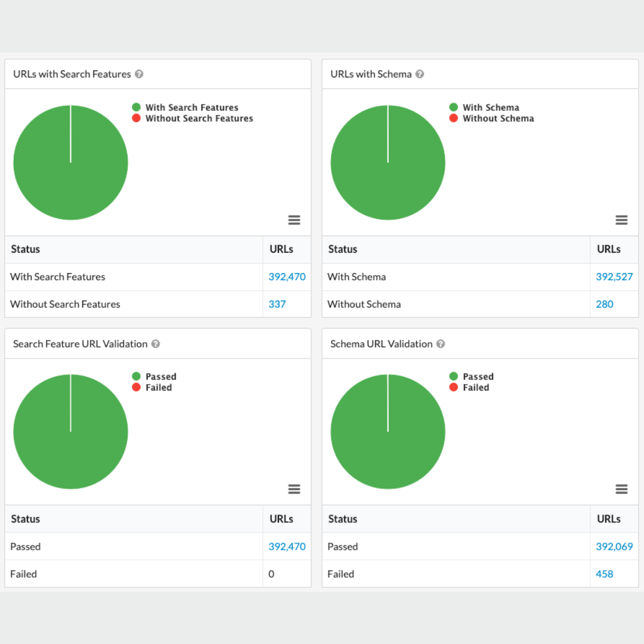
Task: Open hamburger menu in Schema URL Validation chart
Action: (621, 489)
